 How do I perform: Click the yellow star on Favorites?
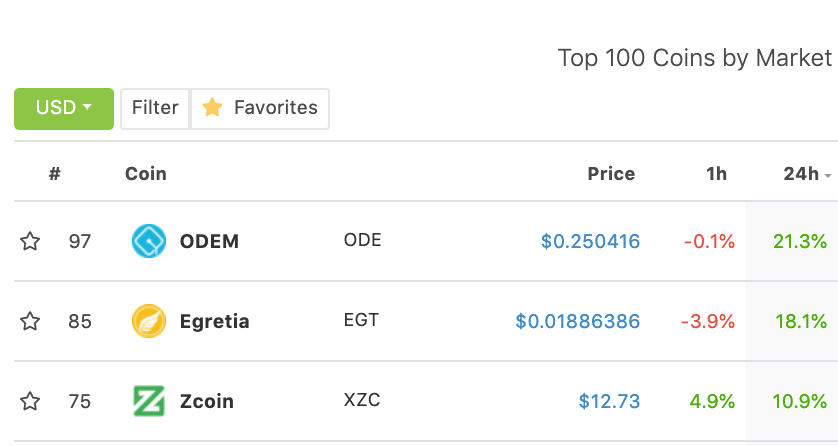pos(212,107)
